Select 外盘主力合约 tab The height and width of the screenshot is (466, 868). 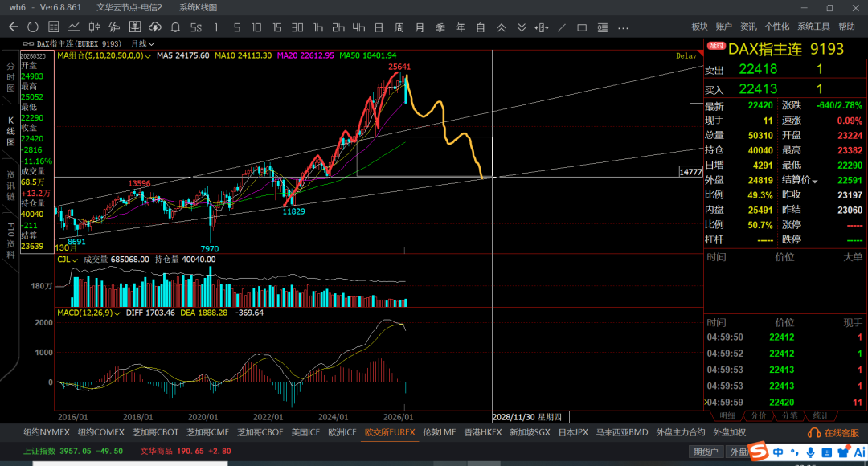click(681, 432)
